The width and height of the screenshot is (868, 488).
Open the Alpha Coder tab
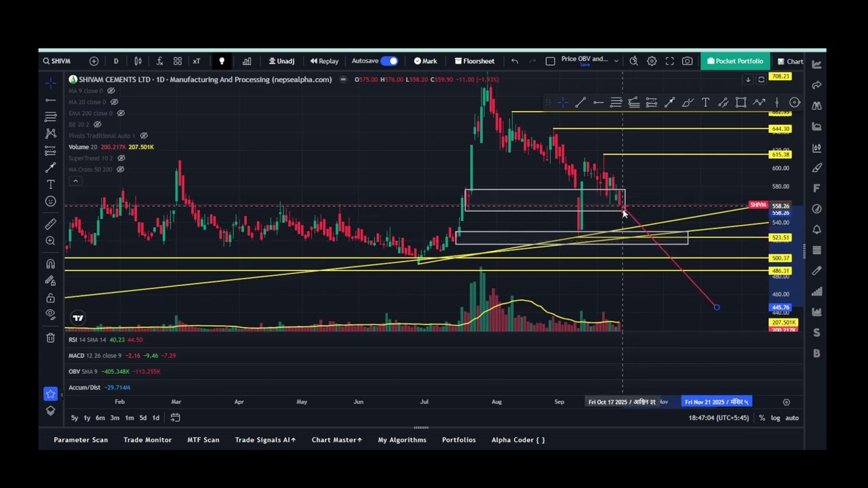pos(518,440)
